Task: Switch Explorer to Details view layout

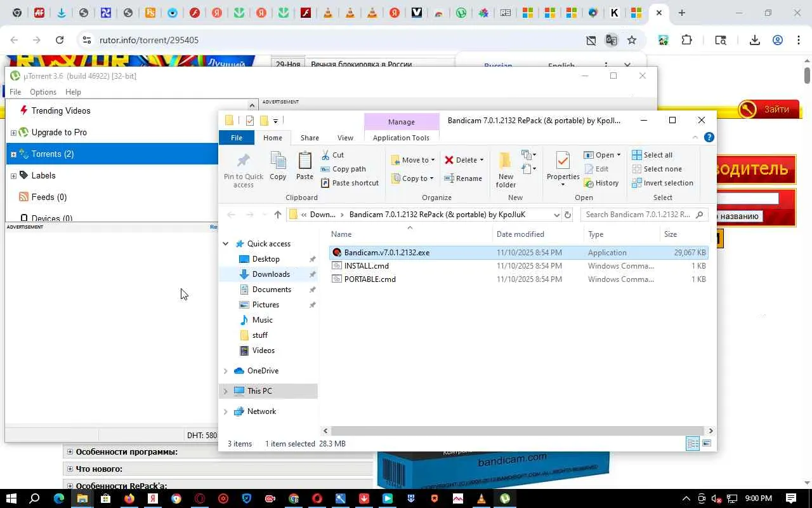Action: [x=693, y=444]
